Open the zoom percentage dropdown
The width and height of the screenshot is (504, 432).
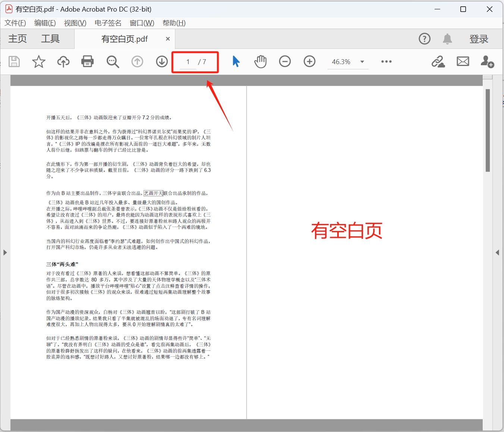click(361, 62)
